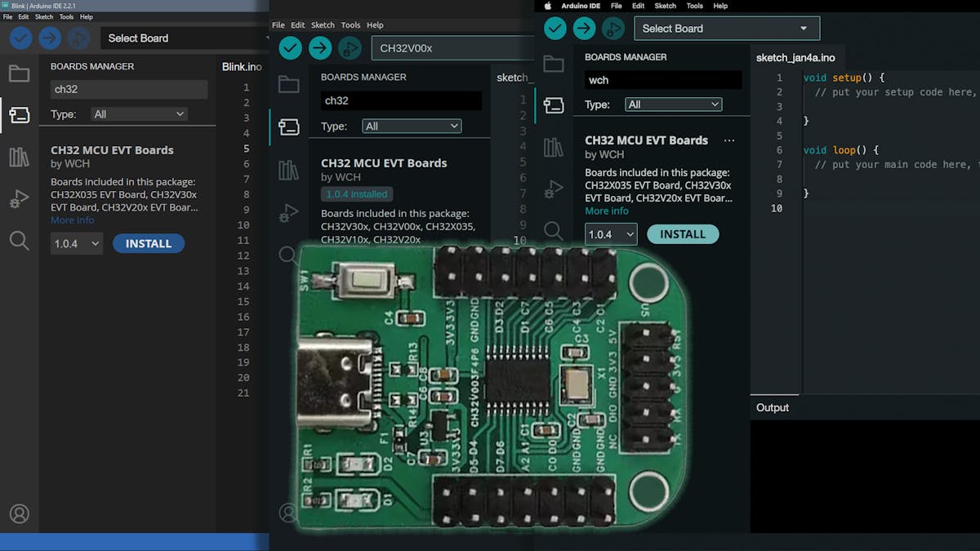Expand the CH32V00x board selector dropdown

click(x=453, y=48)
